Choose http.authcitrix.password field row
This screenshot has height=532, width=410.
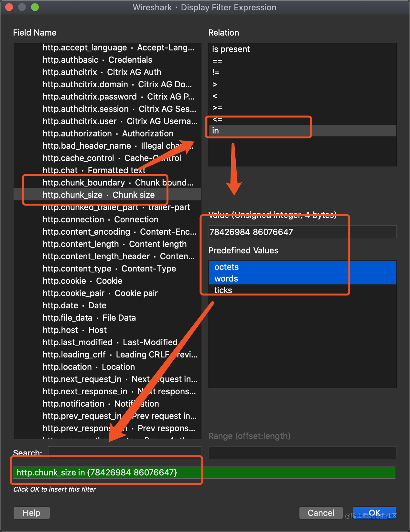[x=107, y=97]
